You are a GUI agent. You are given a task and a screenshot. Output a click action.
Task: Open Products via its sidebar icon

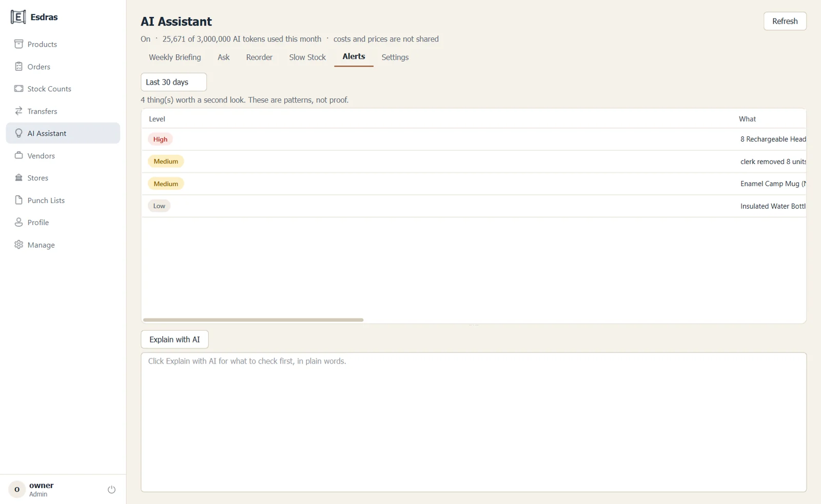pos(19,44)
